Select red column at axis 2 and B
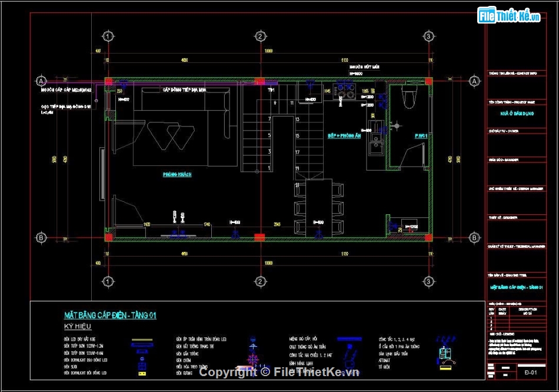This screenshot has width=559, height=392. (259, 237)
